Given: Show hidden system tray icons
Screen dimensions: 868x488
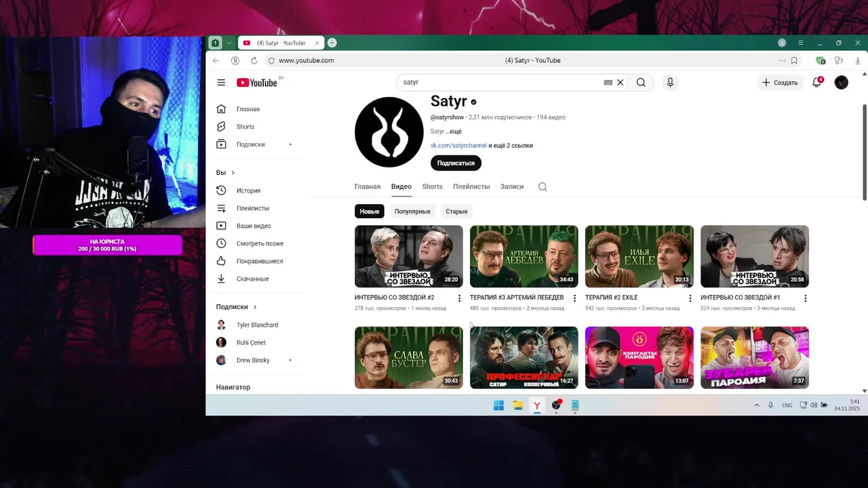Looking at the screenshot, I should pyautogui.click(x=757, y=405).
